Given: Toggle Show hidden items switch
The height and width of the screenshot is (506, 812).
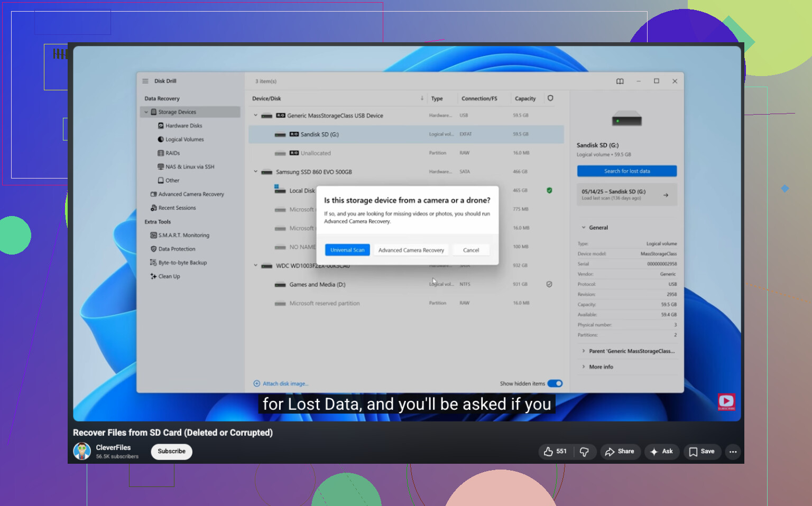Looking at the screenshot, I should tap(555, 384).
